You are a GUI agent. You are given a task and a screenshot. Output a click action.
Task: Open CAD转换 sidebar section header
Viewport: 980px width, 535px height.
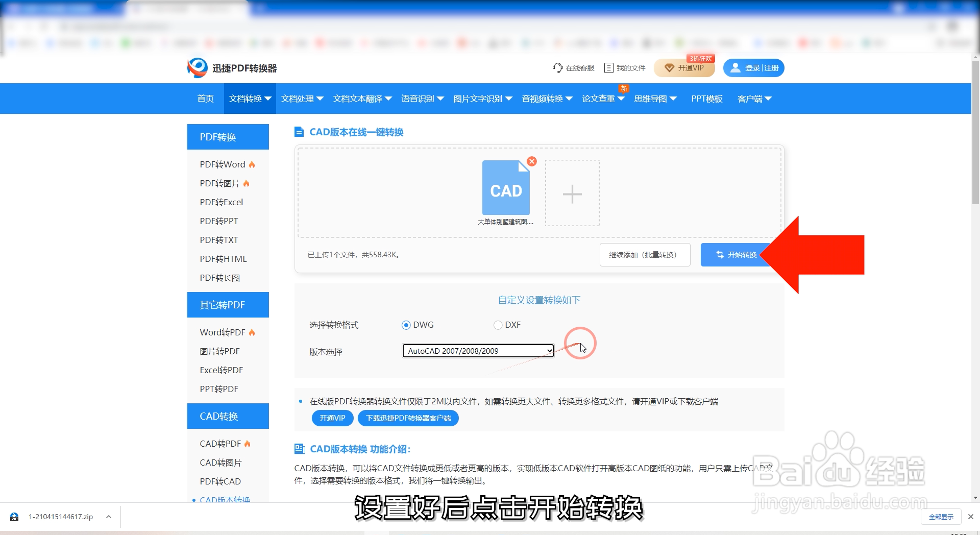point(228,416)
